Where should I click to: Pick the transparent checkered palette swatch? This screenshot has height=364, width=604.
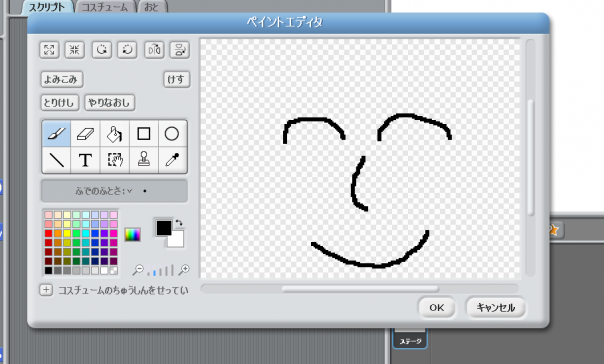pos(114,270)
